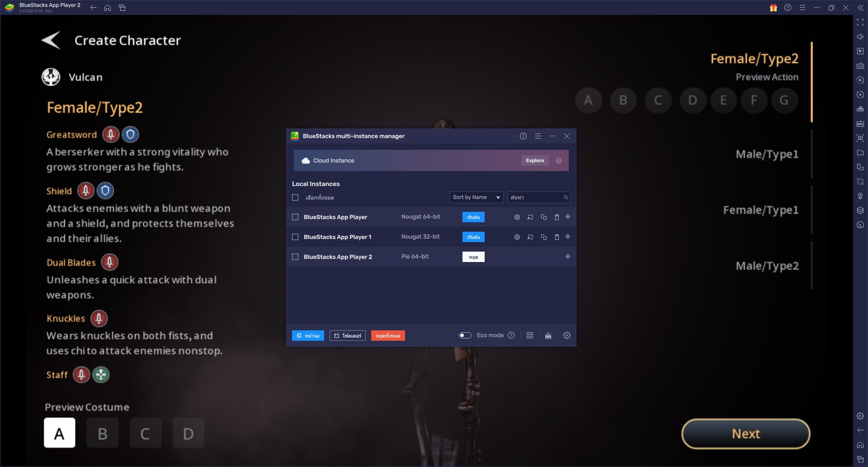This screenshot has height=467, width=868.
Task: Click the title bar back arrow
Action: [x=93, y=8]
